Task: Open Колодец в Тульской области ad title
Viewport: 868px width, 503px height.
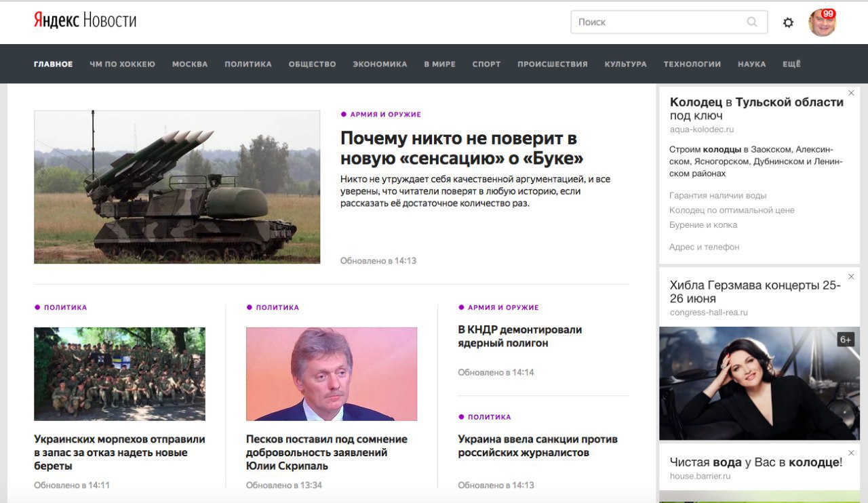Action: (757, 108)
